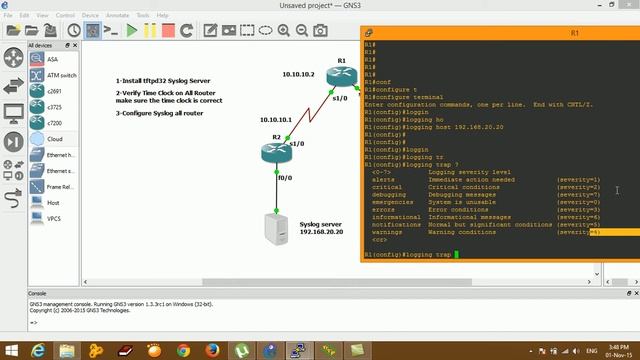Image resolution: width=640 pixels, height=360 pixels.
Task: Open Firefox from the taskbar
Action: pos(212,351)
